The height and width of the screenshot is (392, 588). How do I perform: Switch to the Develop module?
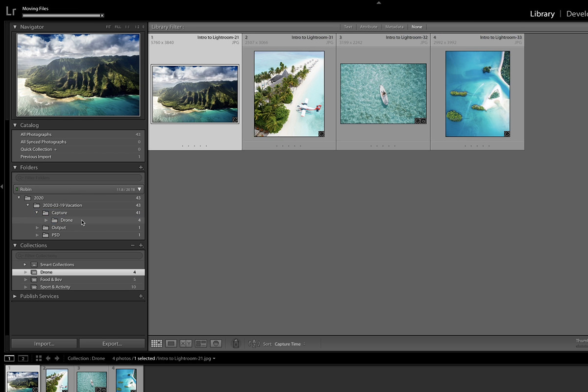(x=576, y=14)
